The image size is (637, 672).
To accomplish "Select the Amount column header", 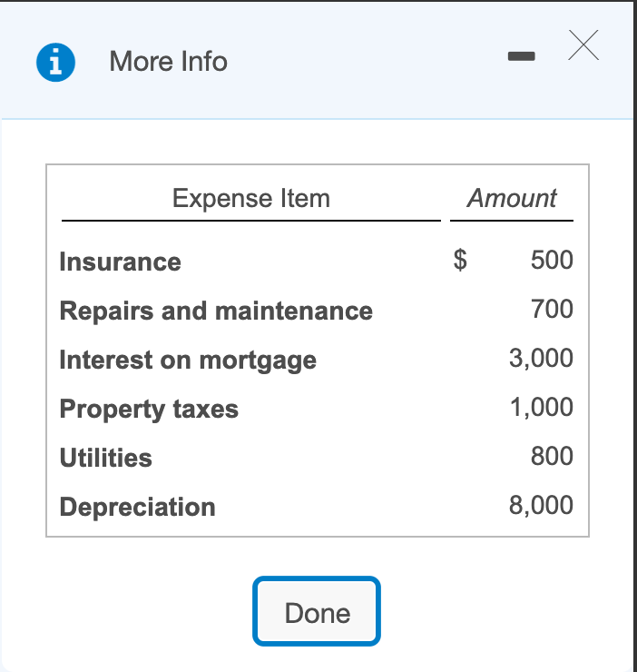I will tap(512, 198).
